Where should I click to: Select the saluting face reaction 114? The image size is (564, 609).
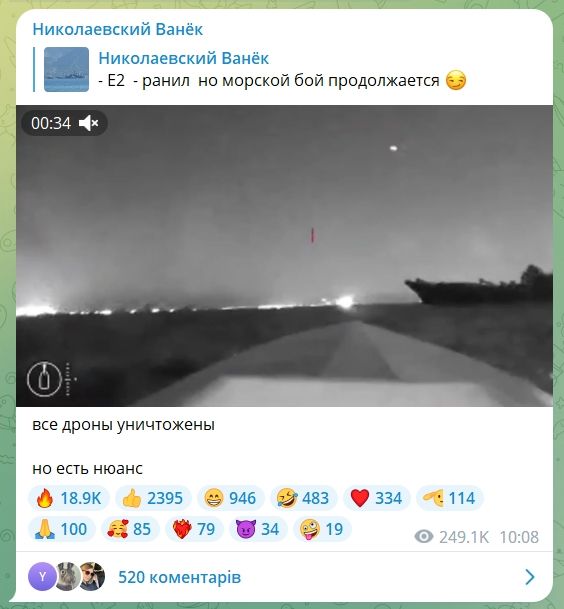[x=449, y=498]
